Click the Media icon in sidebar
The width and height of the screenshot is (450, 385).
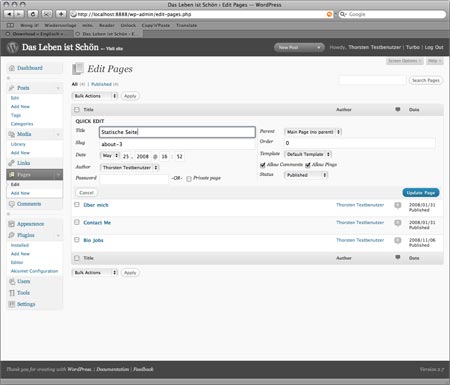point(12,134)
